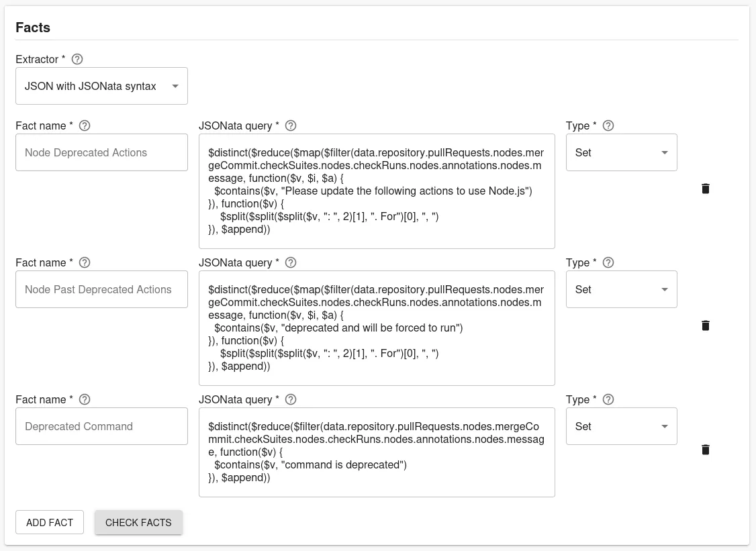Remove the "Deprecated Command" fact

pos(705,450)
